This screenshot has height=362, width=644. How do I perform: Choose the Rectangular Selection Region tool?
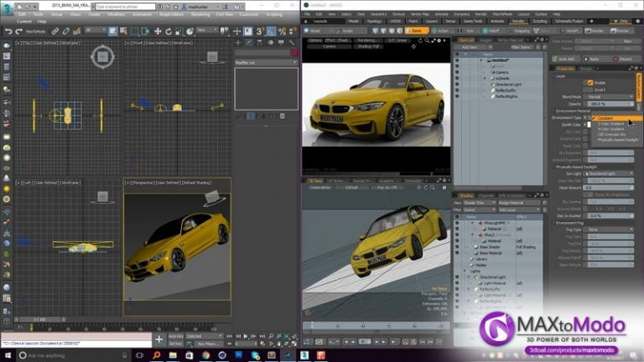(134, 31)
